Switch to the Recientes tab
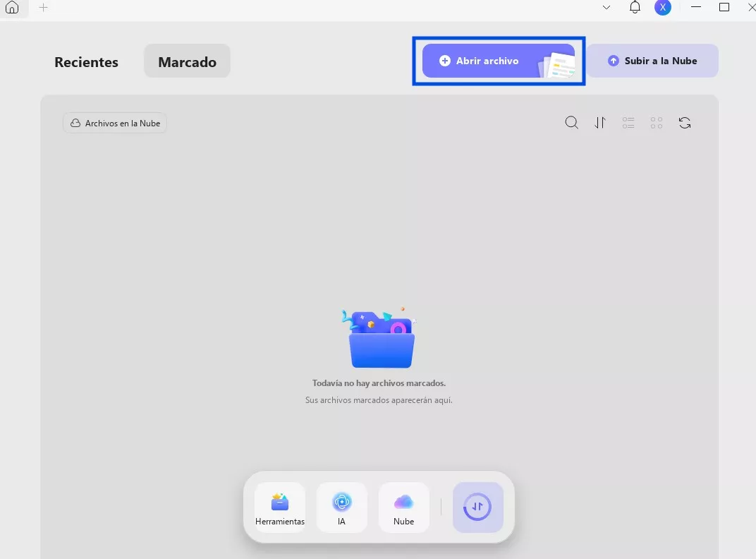756x559 pixels. tap(86, 62)
